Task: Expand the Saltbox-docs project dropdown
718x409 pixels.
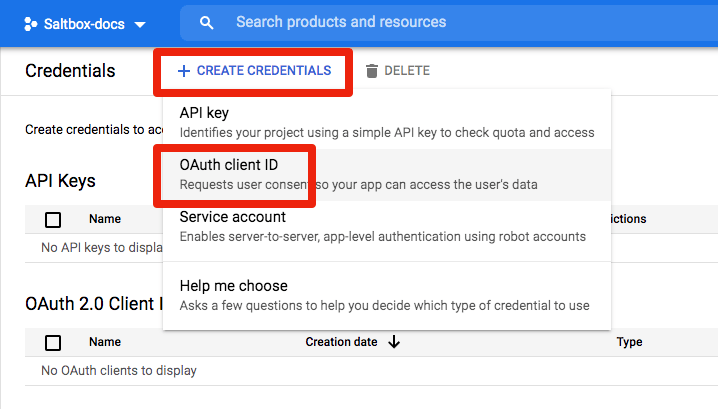Action: pyautogui.click(x=139, y=24)
